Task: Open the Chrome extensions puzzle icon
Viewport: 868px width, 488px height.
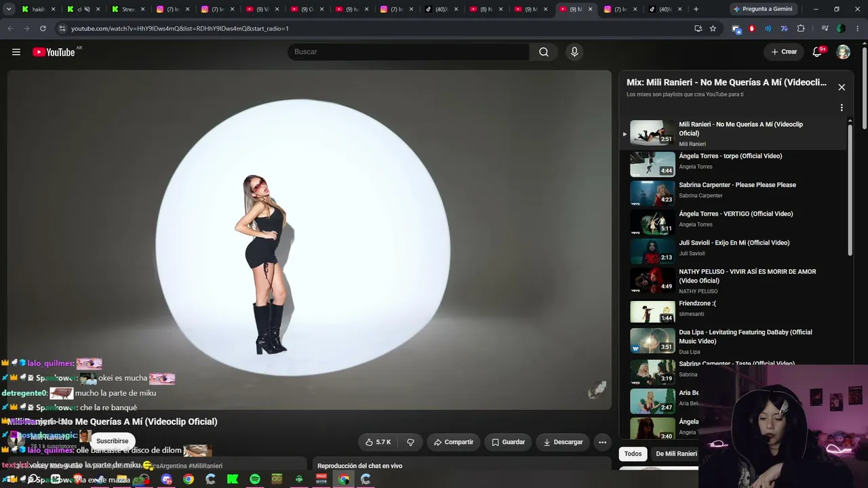Action: (801, 28)
